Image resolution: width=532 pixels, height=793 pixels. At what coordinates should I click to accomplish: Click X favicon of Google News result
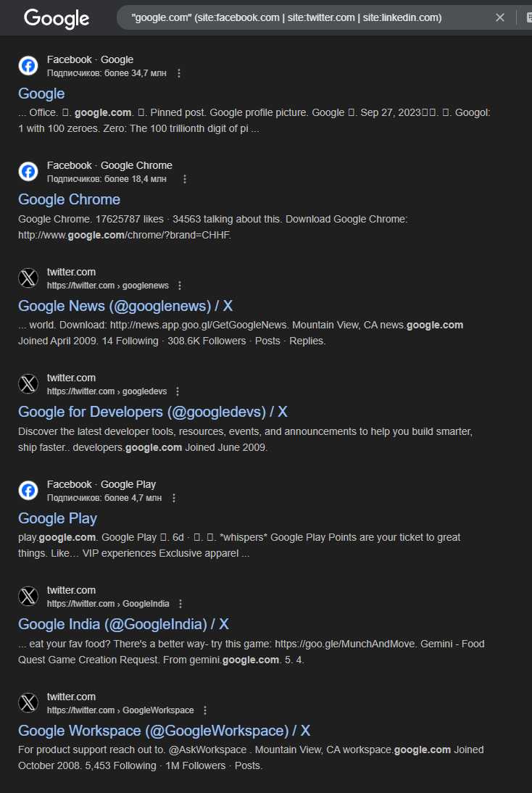coord(28,278)
